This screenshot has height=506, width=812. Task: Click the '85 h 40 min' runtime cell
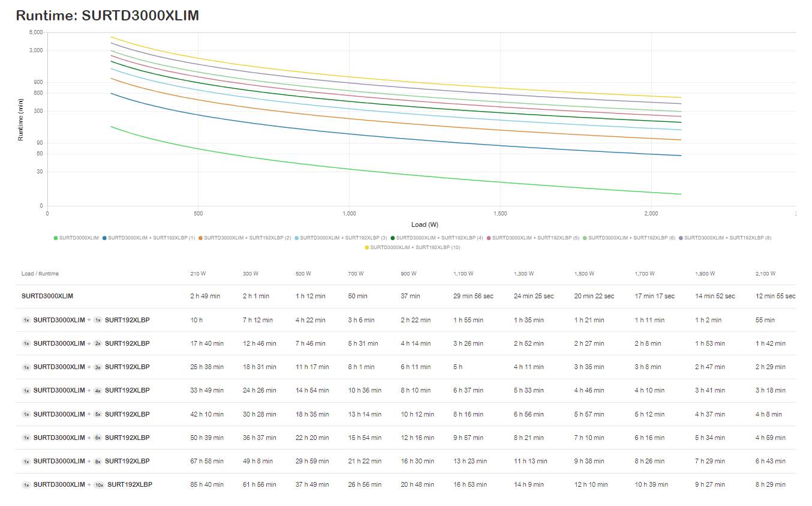207,484
